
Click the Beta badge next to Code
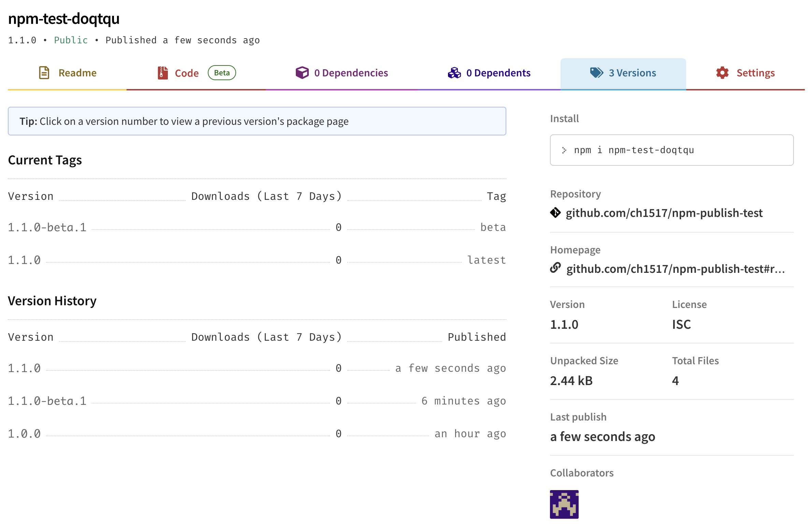[x=222, y=73]
